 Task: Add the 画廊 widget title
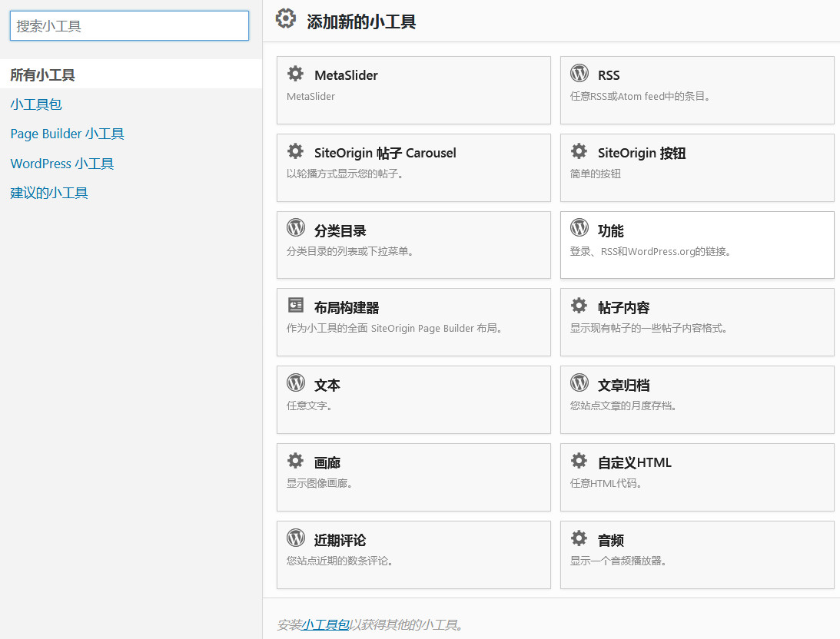pos(327,463)
